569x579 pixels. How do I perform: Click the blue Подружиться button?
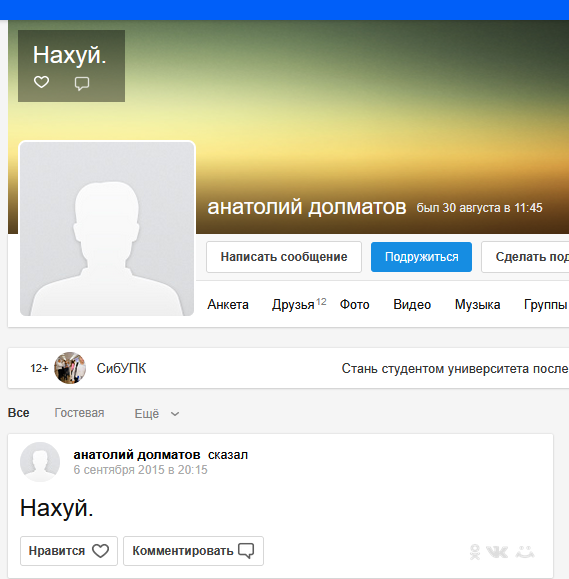coord(421,257)
